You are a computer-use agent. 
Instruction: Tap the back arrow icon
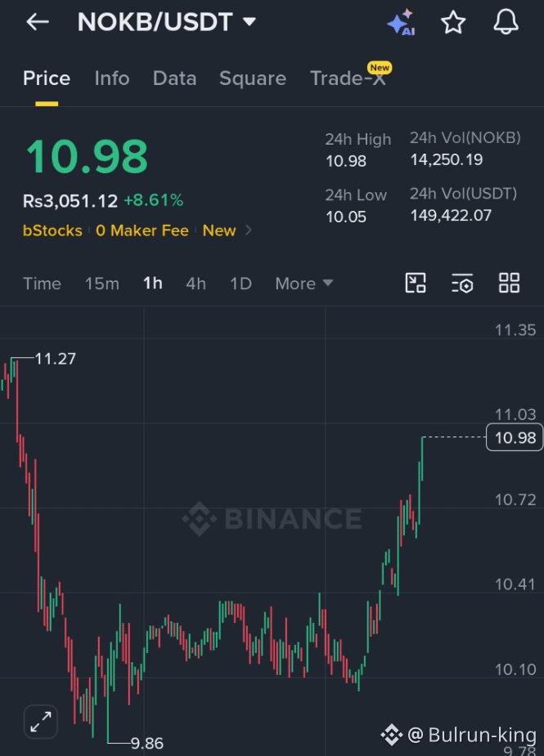[38, 22]
